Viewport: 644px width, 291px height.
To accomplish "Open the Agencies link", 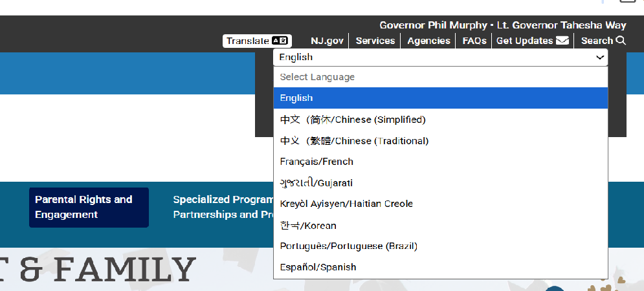I will (x=428, y=41).
